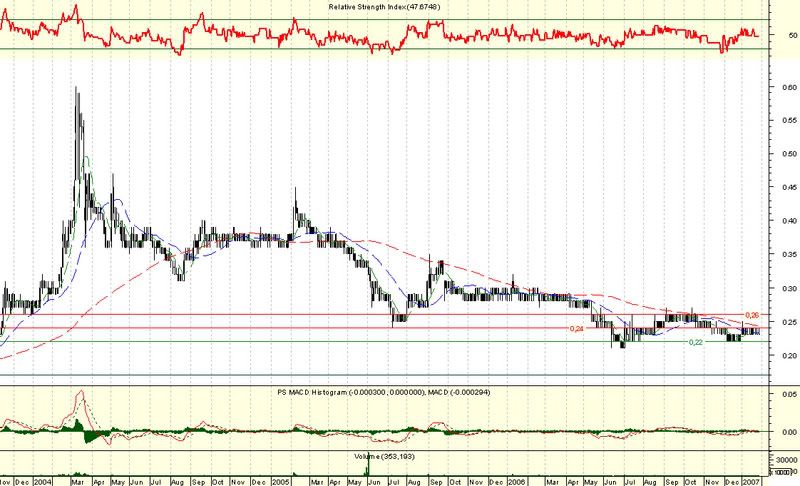Click the boxed 10000 volume axis value
Screen dimensions: 800x486
[783, 472]
